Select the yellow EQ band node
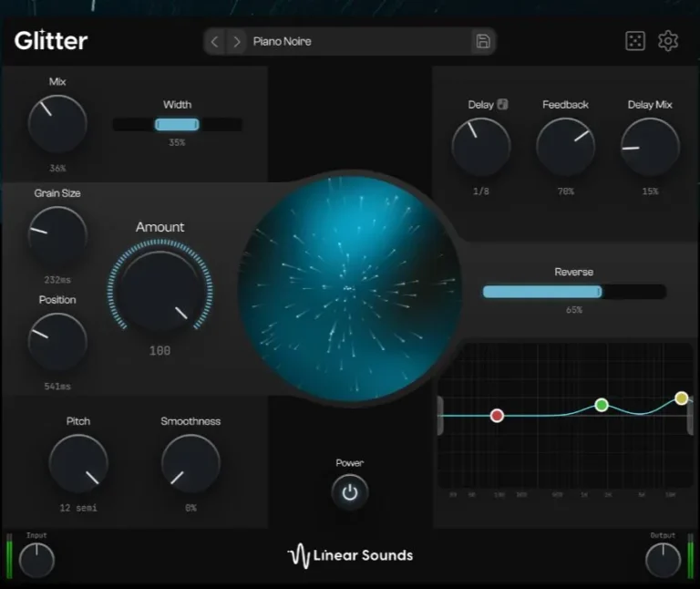 click(681, 398)
